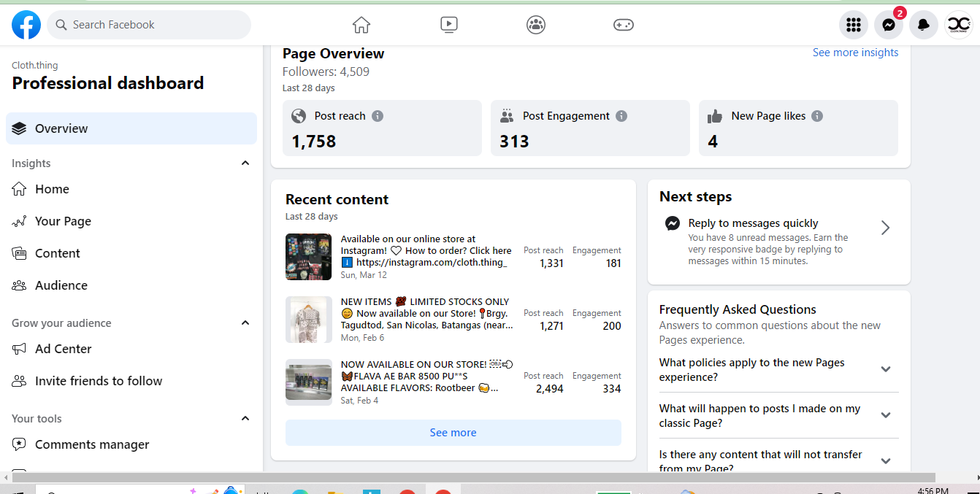The height and width of the screenshot is (494, 980).
Task: Click See more insights link
Action: 855,53
